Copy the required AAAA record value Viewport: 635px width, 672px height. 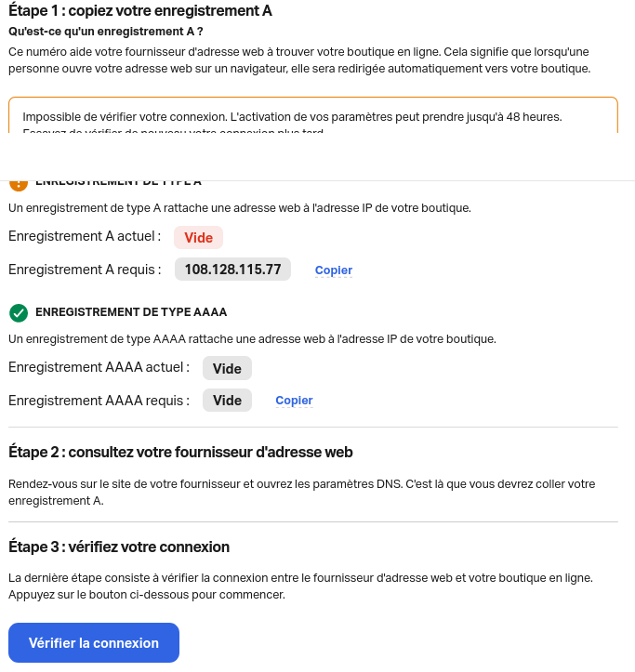coord(294,401)
